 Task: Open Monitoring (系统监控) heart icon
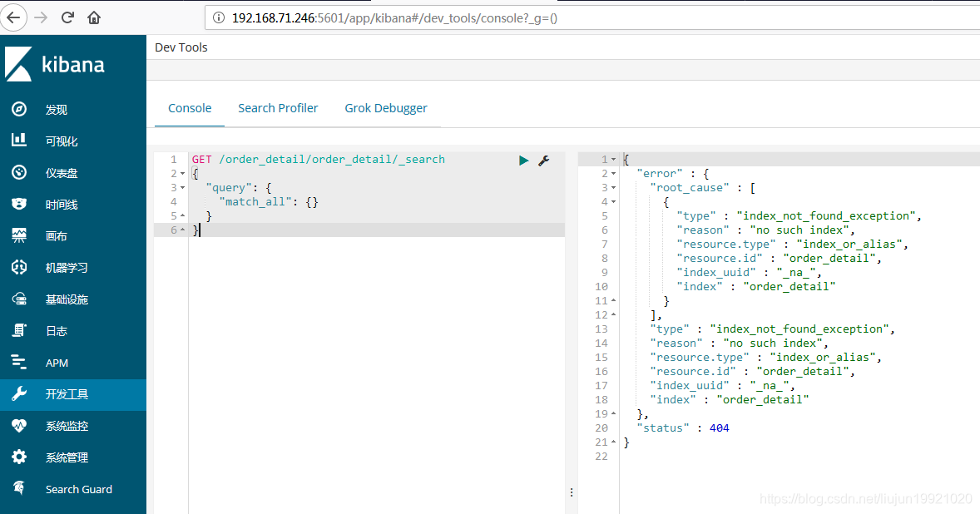[x=19, y=425]
